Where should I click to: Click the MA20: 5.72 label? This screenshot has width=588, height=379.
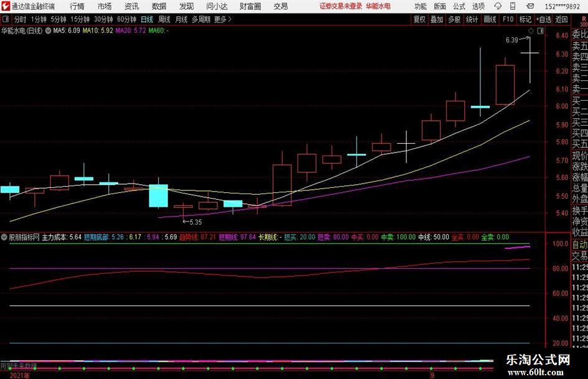point(131,30)
